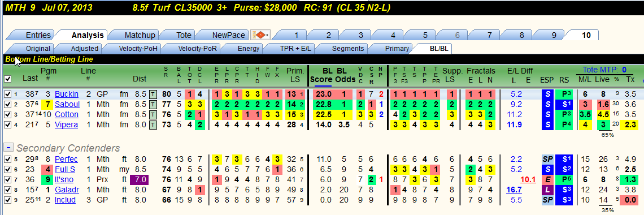Open horse link Vipera
The height and width of the screenshot is (215, 644).
pos(67,124)
